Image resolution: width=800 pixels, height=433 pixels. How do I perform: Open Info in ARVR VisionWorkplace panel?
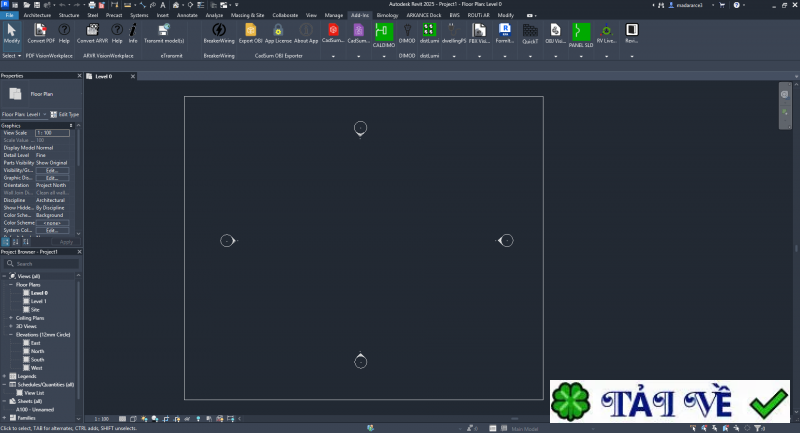point(133,33)
